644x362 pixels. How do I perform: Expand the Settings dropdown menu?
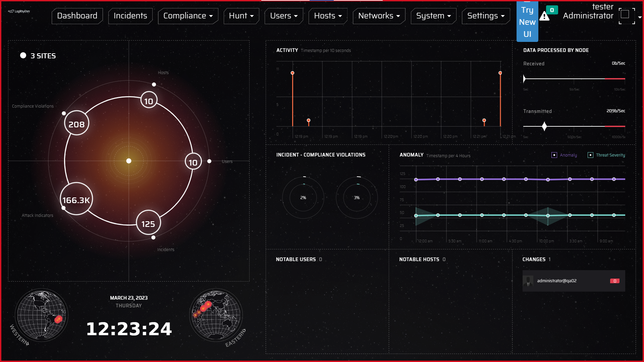[x=486, y=16]
